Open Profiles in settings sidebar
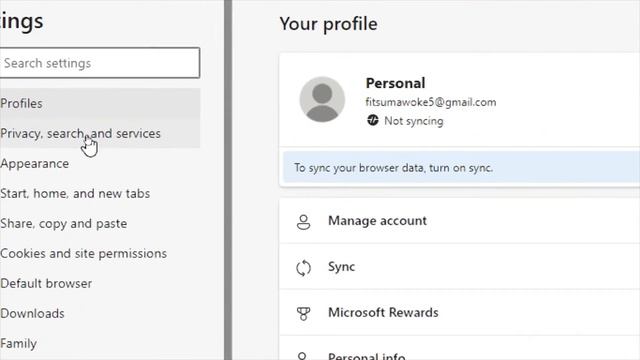 coord(99,103)
